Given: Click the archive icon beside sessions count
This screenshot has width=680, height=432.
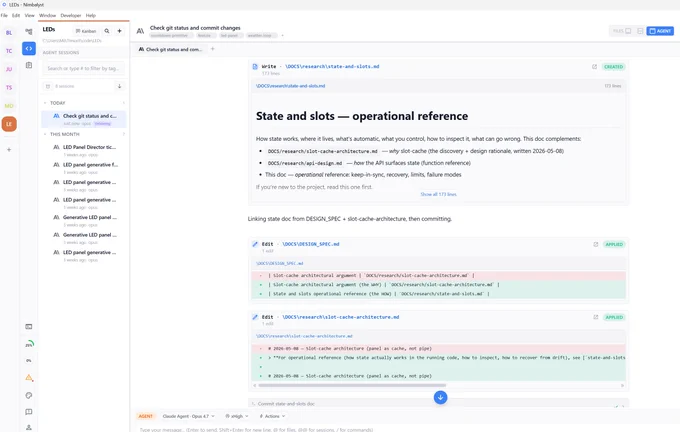Looking at the screenshot, I should click(x=48, y=86).
